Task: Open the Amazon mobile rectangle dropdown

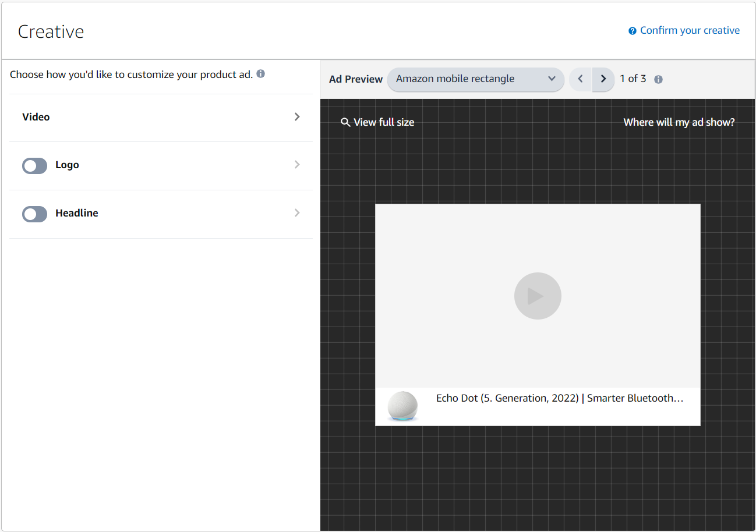Action: 476,79
